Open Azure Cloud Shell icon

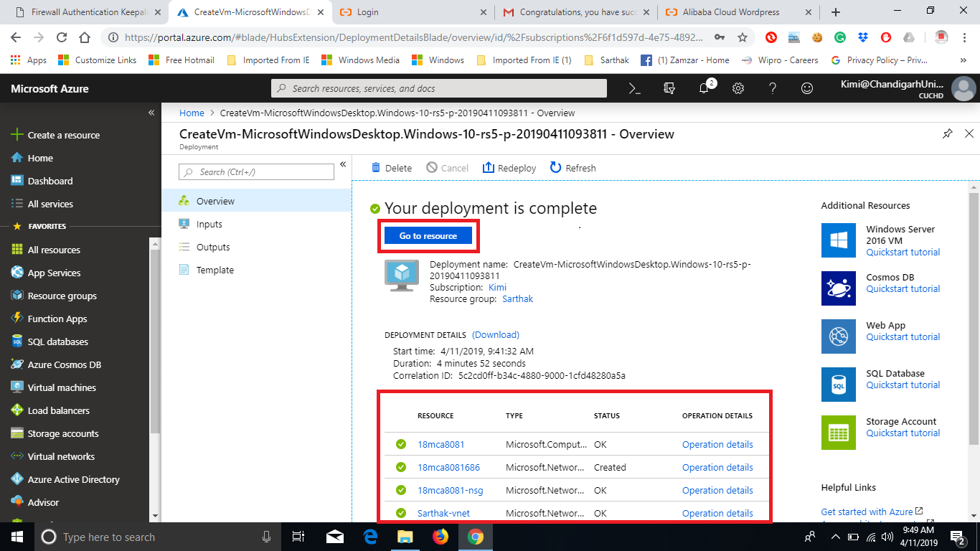coord(634,88)
